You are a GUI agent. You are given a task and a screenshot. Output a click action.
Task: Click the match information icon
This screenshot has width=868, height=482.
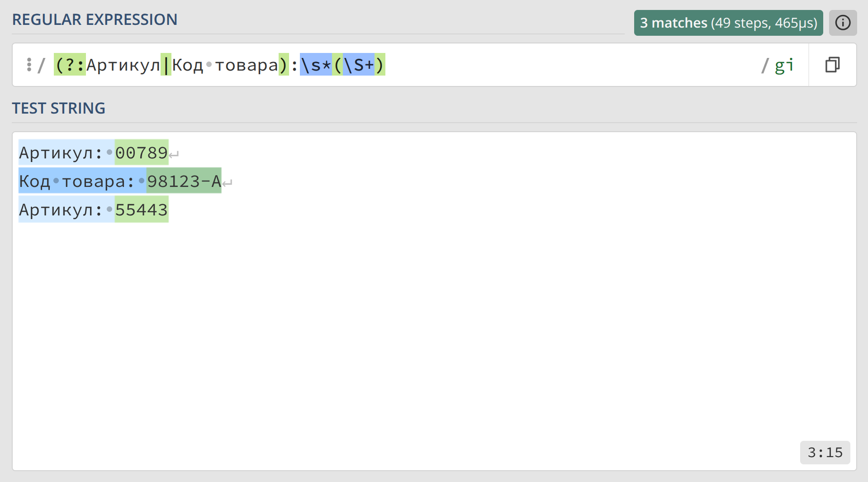pyautogui.click(x=843, y=23)
